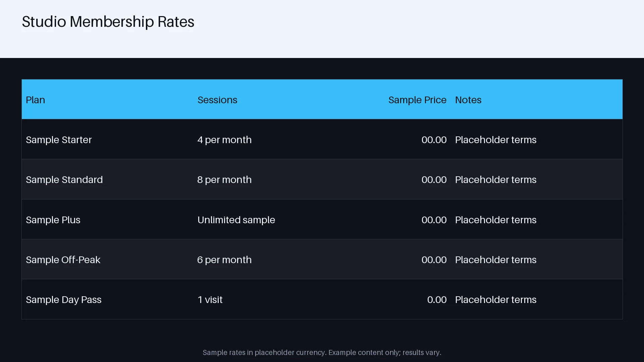Viewport: 644px width, 362px height.
Task: Select the 8 per month sessions cell
Action: pos(224,180)
